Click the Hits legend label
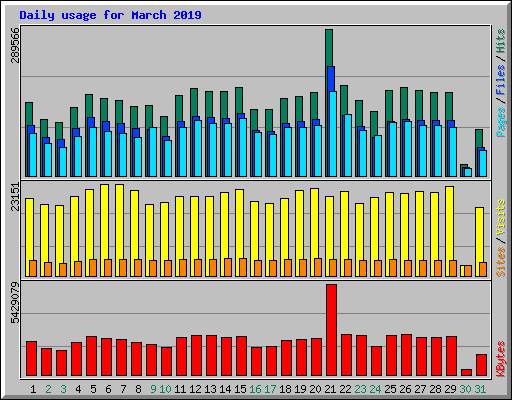The width and height of the screenshot is (512, 400). pyautogui.click(x=501, y=41)
